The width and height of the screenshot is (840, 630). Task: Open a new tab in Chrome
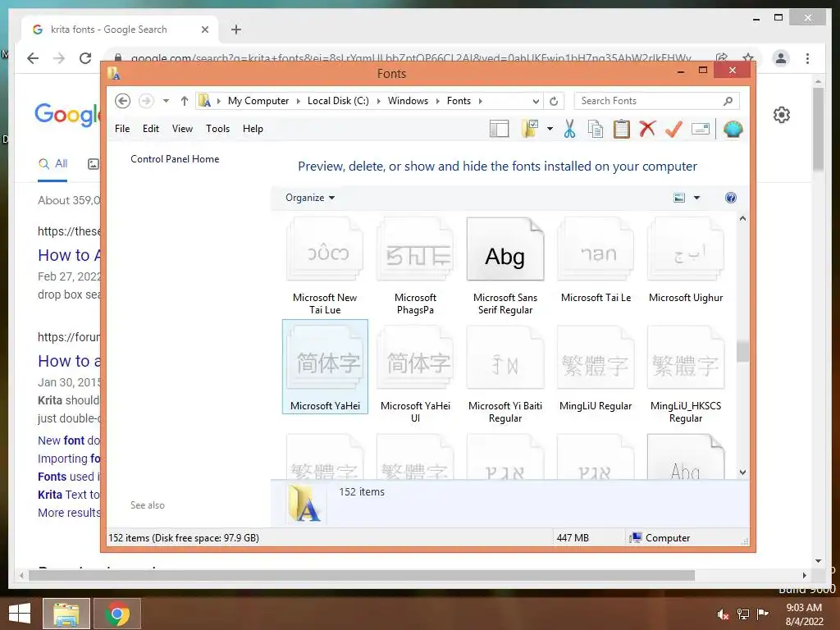[x=236, y=30]
